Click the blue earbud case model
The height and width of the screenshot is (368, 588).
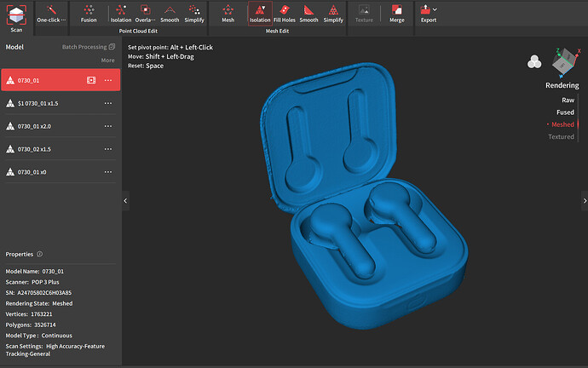(x=364, y=197)
